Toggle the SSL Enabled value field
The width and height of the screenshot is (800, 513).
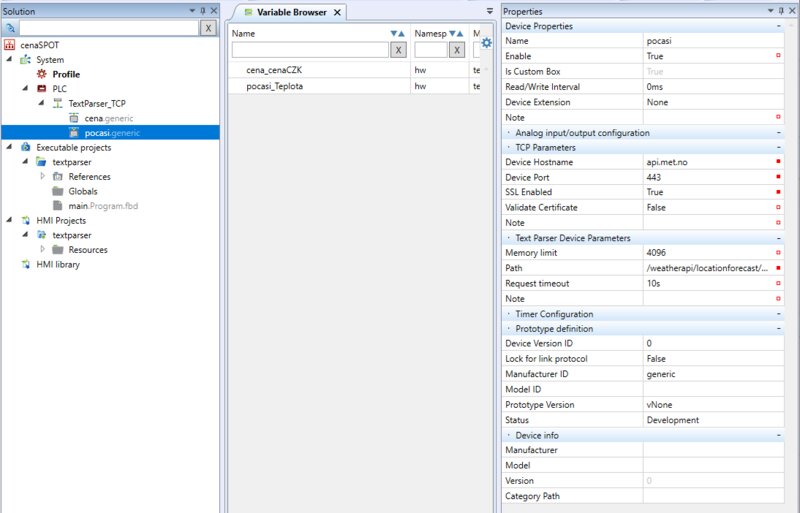point(708,192)
